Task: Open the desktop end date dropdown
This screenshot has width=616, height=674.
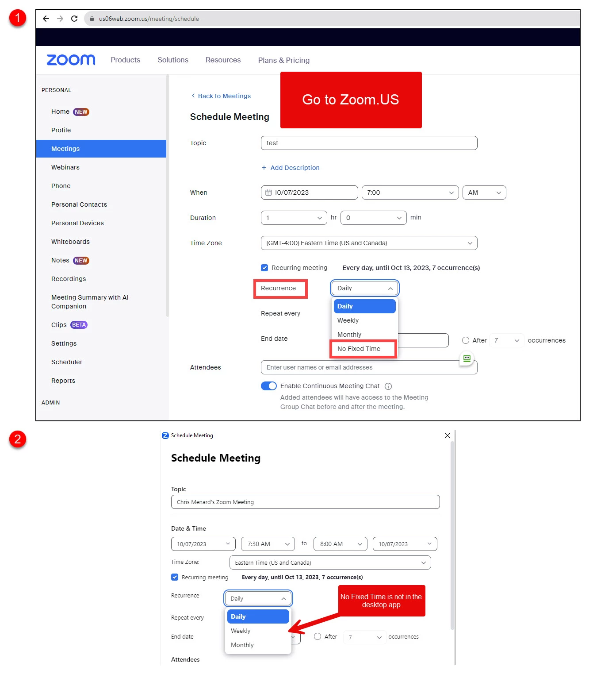Action: click(405, 544)
